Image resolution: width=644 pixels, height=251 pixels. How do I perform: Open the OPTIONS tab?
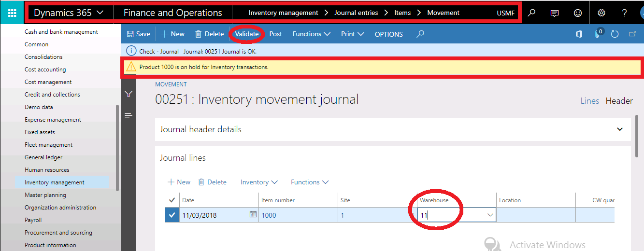click(x=389, y=34)
